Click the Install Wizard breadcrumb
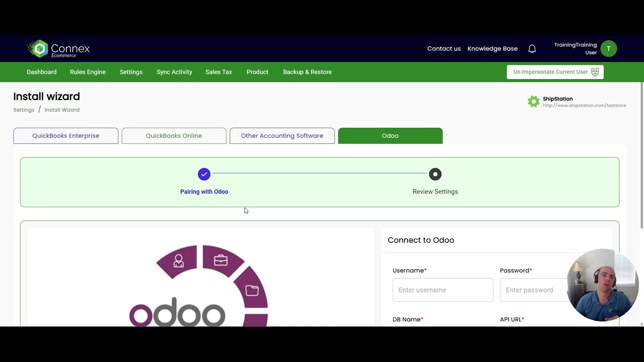Viewport: 644px width, 362px height. coord(62,110)
